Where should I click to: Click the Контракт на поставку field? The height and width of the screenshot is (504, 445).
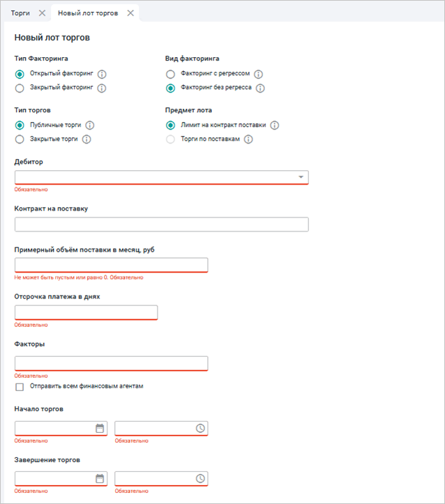pyautogui.click(x=161, y=224)
